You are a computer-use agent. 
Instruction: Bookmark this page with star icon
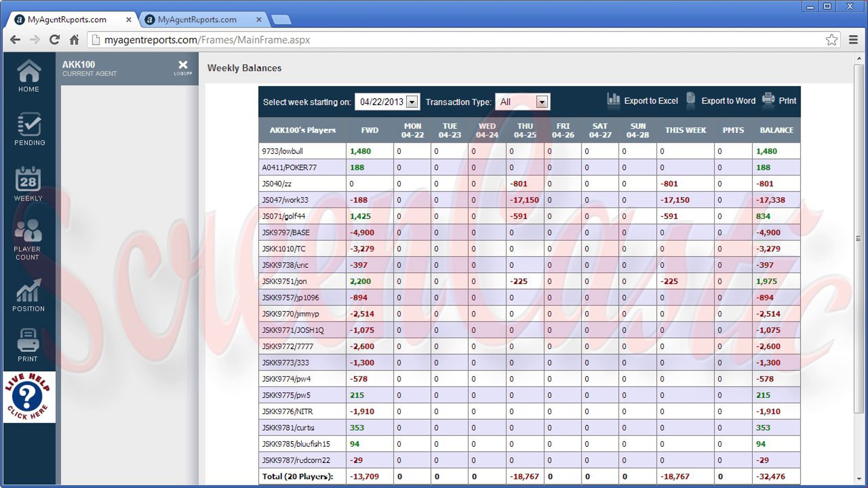coord(831,40)
